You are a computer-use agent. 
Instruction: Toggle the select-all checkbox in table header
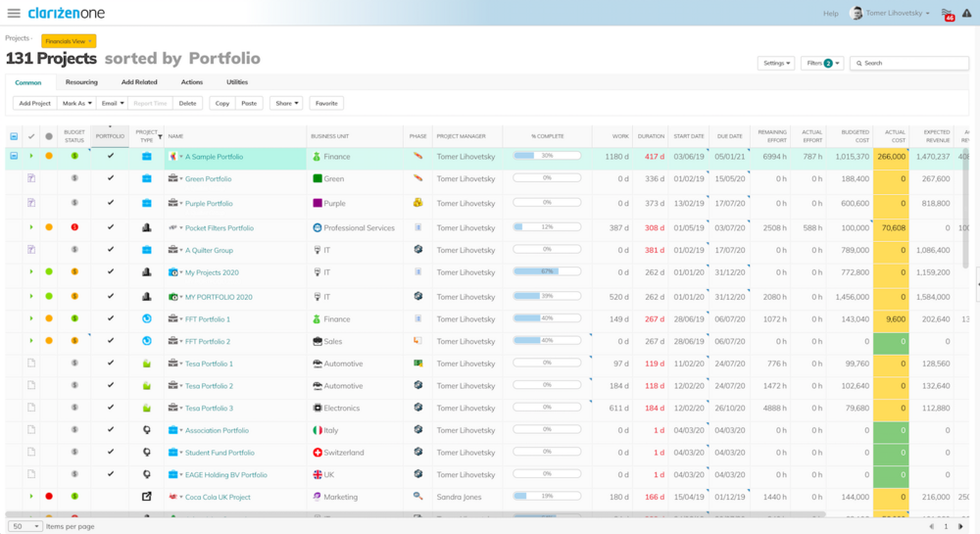(14, 136)
